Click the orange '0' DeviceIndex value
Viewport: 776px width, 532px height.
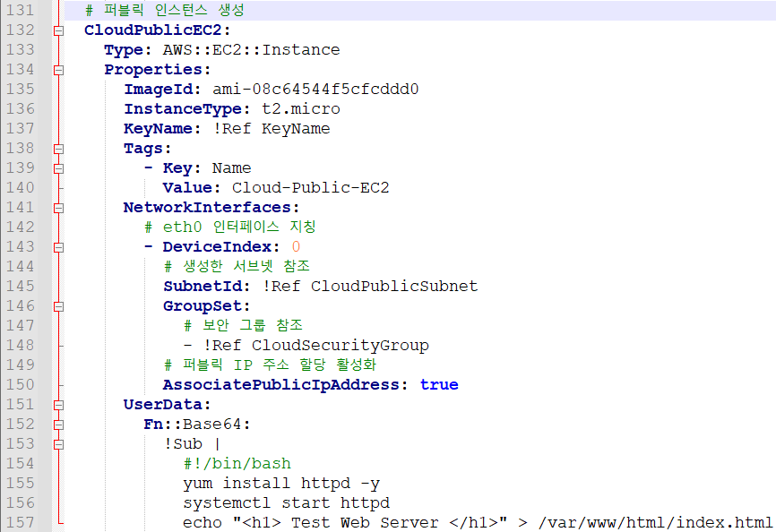(x=296, y=246)
